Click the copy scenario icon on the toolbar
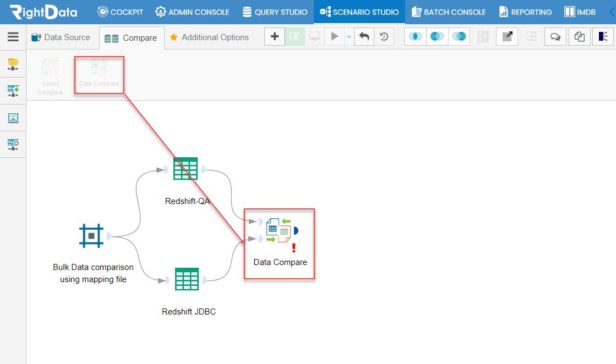This screenshot has width=616, height=364. pyautogui.click(x=579, y=37)
